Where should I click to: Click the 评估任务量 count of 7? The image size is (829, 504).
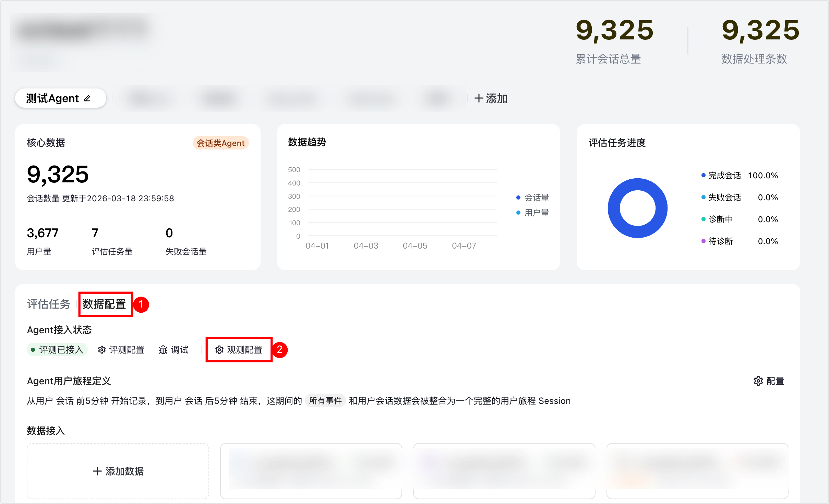[95, 233]
